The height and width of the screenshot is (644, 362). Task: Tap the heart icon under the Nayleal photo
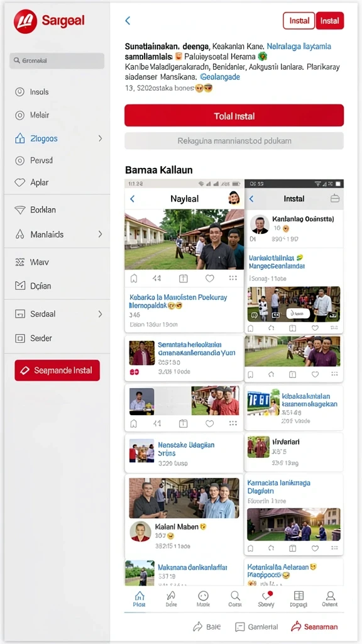click(210, 279)
